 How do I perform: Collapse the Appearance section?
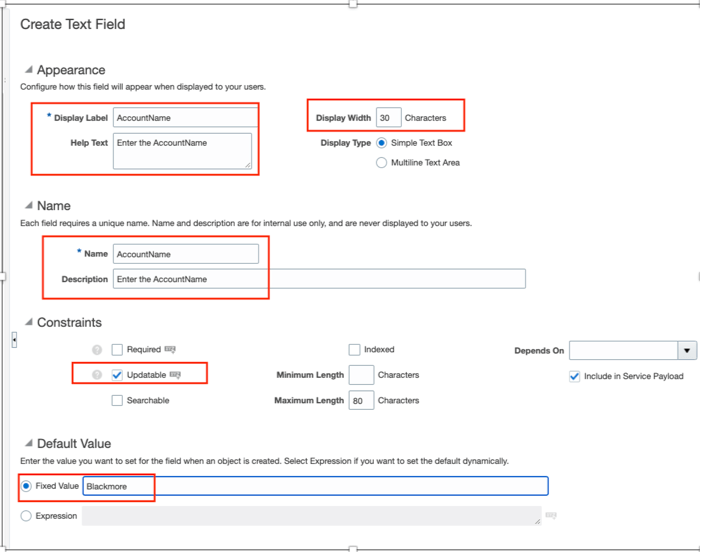pos(28,70)
